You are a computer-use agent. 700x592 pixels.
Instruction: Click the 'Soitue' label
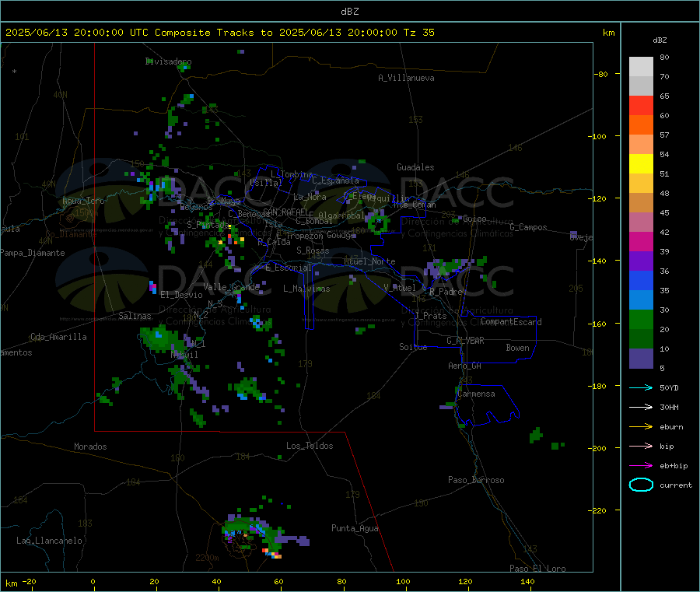tap(413, 347)
